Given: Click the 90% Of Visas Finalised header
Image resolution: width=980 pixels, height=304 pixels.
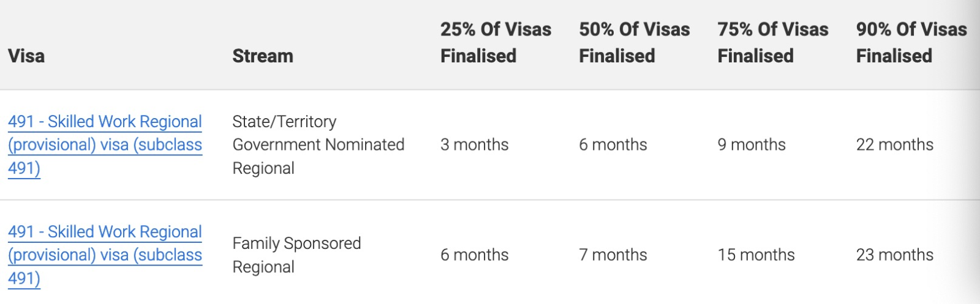Looking at the screenshot, I should 911,43.
